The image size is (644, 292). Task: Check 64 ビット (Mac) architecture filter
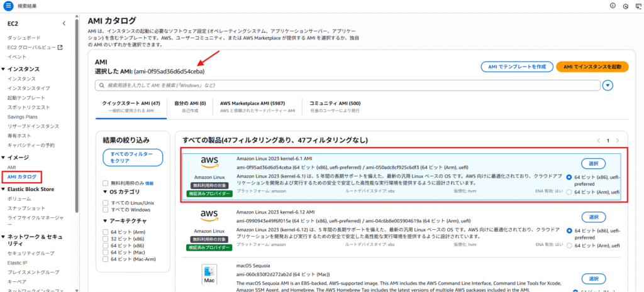106,252
